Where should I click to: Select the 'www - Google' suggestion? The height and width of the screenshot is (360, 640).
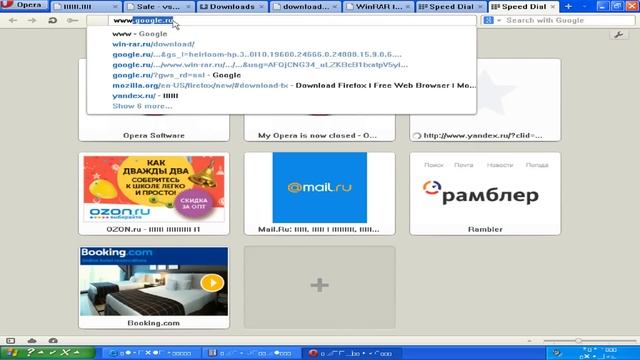pos(282,34)
